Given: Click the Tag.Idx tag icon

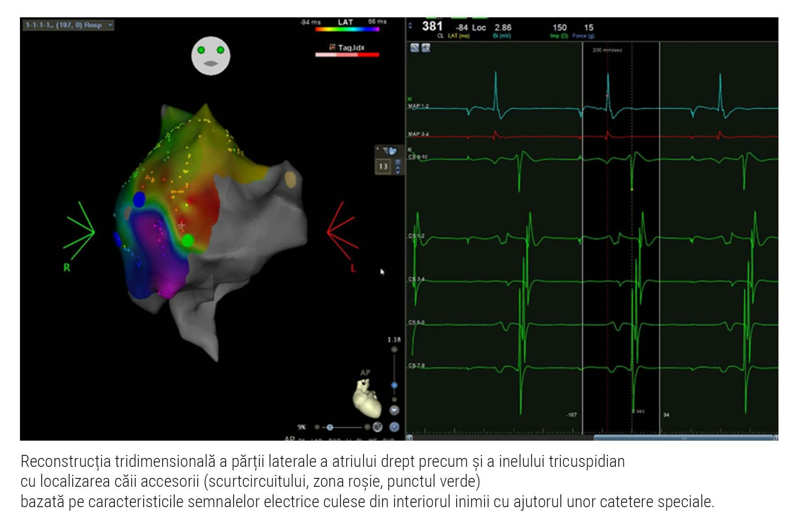Looking at the screenshot, I should click(332, 47).
